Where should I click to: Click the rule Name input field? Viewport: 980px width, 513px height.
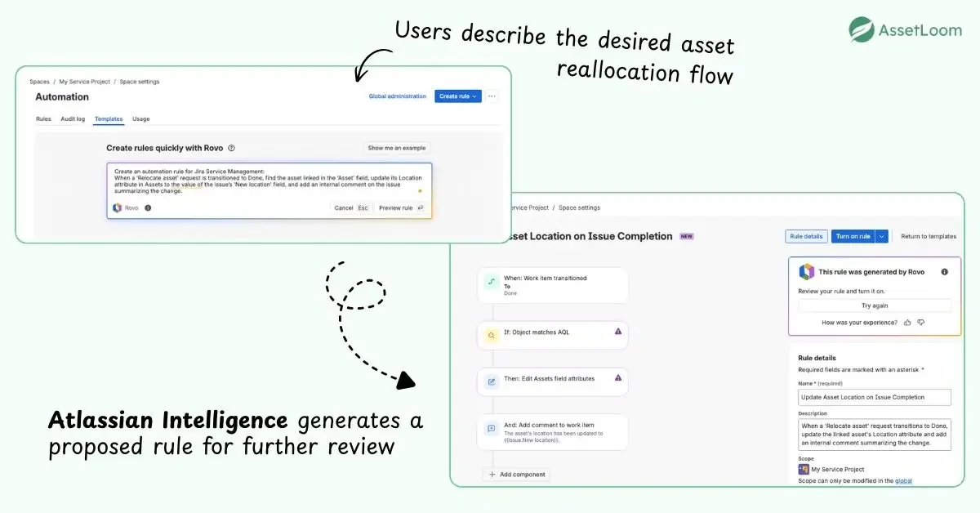[x=874, y=397]
